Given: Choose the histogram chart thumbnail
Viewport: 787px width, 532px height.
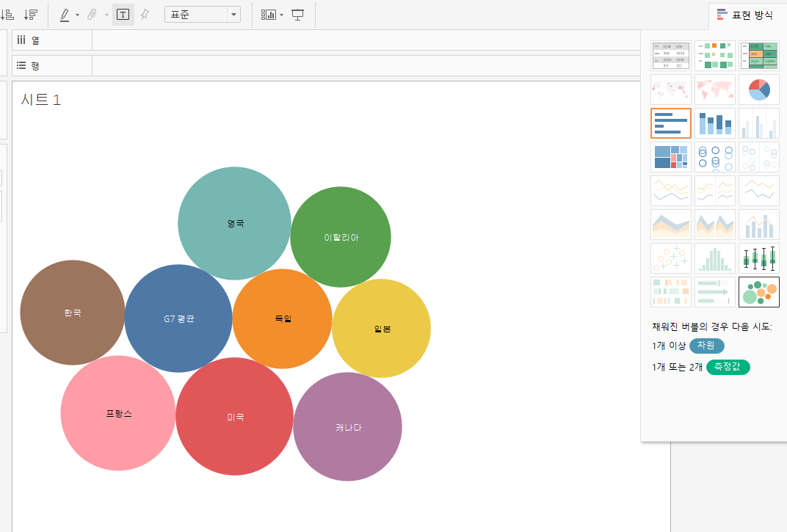Looking at the screenshot, I should (x=715, y=258).
